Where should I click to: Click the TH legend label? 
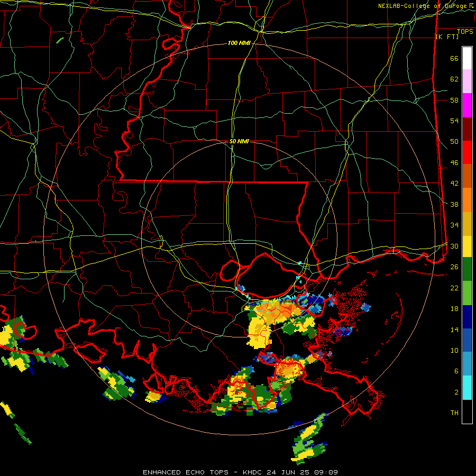(454, 413)
